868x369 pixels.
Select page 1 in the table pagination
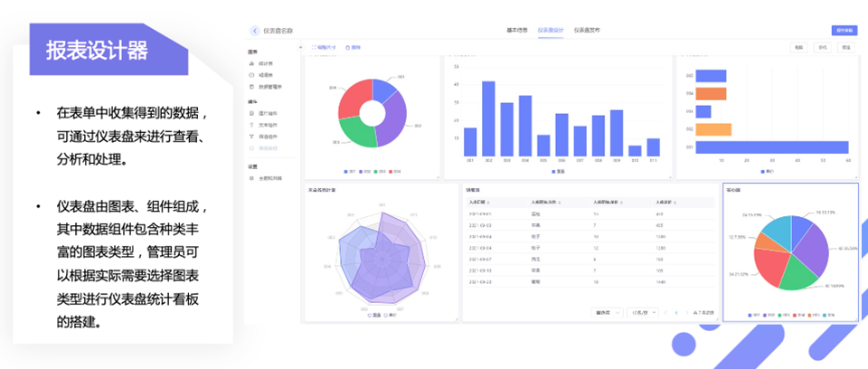point(676,313)
